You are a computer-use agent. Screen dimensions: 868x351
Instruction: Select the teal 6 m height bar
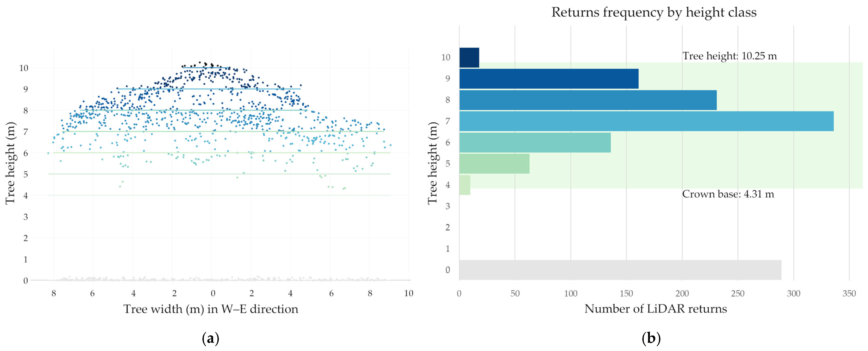click(535, 142)
